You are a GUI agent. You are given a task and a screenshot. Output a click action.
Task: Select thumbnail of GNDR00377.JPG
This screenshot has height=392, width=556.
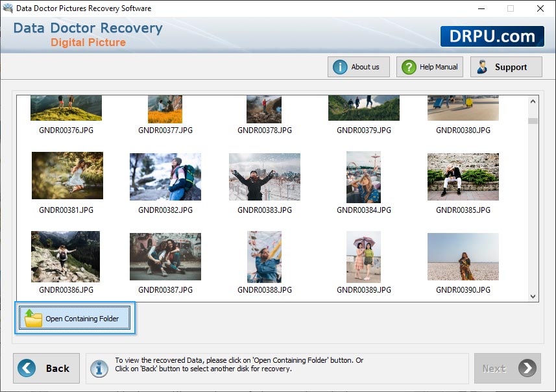point(165,109)
